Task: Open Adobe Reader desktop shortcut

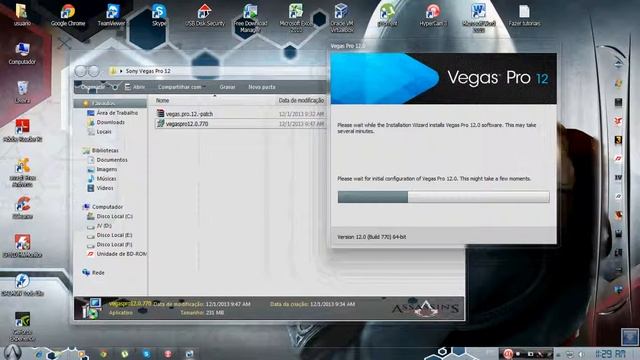Action: (22, 130)
